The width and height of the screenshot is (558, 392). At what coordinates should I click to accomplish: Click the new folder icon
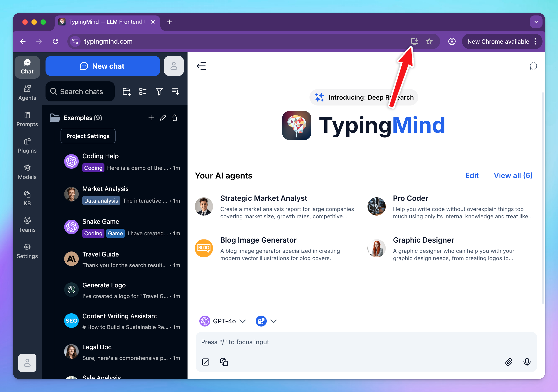[126, 92]
